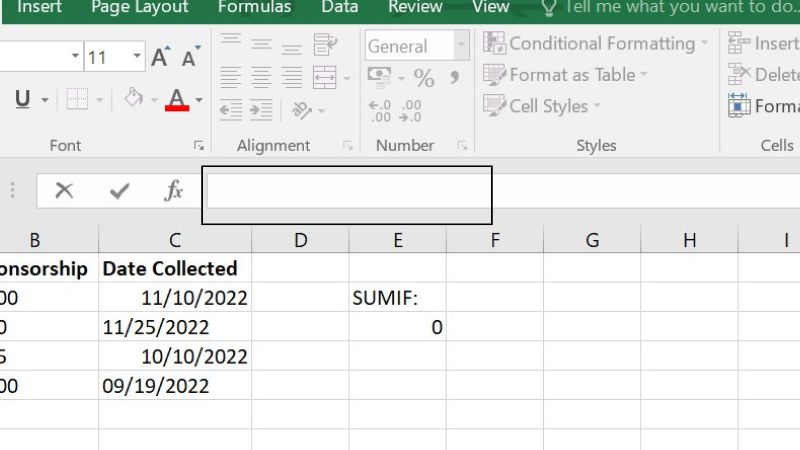Confirm the entry with the checkmark icon
800x450 pixels.
click(x=119, y=191)
